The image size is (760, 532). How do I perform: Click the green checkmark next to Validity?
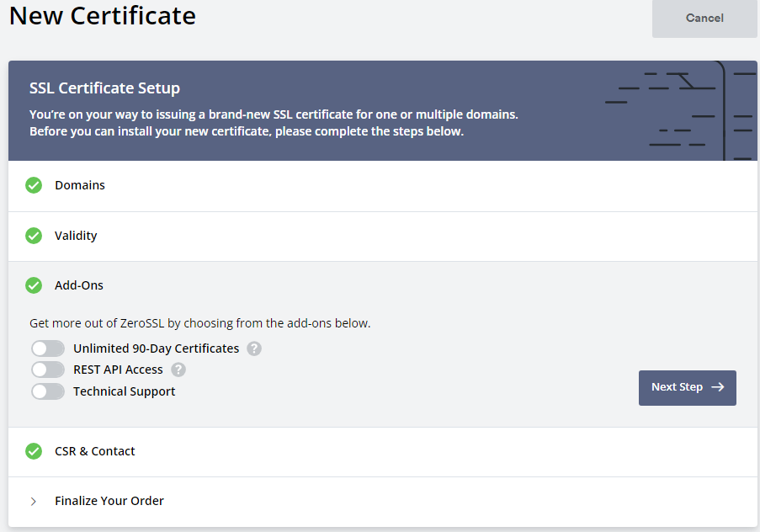click(x=34, y=236)
